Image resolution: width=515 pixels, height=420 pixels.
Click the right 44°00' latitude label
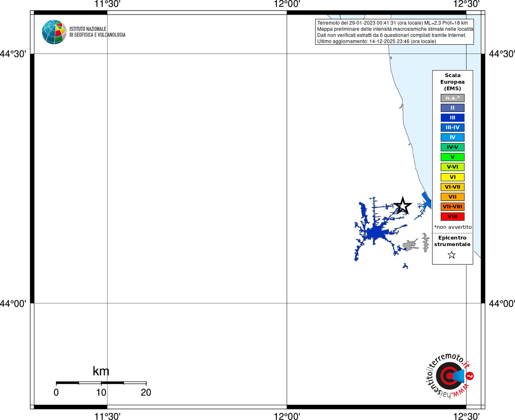[x=502, y=304]
